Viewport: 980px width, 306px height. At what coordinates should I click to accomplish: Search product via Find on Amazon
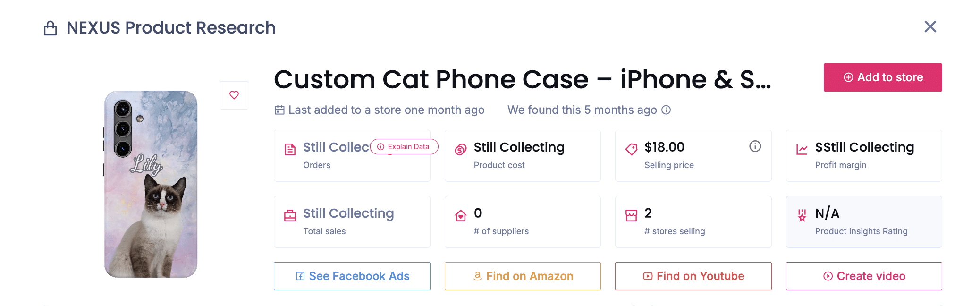point(523,276)
